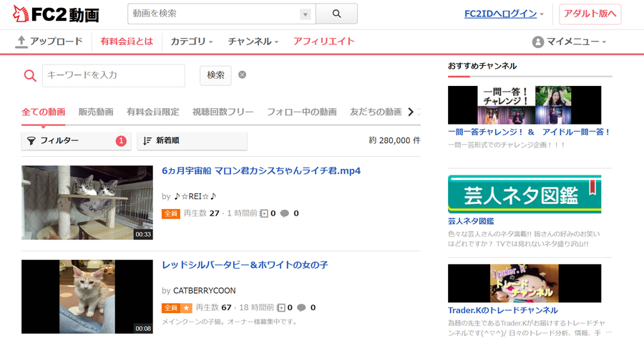Click the red filter count badge 1
The image size is (644, 341).
tap(121, 141)
